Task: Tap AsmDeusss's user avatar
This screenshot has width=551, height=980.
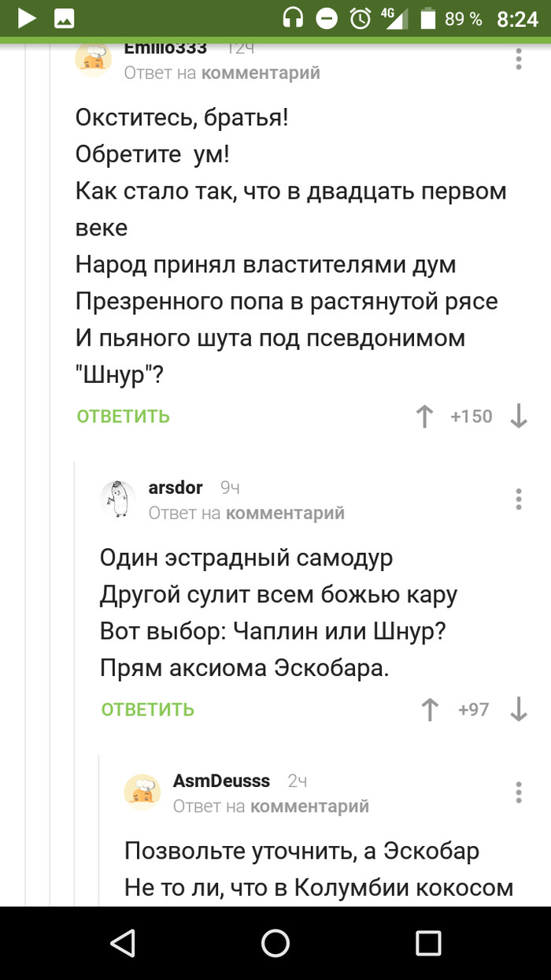Action: 142,792
